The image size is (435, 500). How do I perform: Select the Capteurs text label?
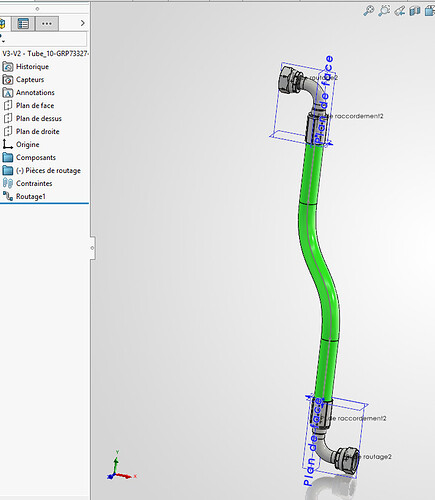click(30, 80)
